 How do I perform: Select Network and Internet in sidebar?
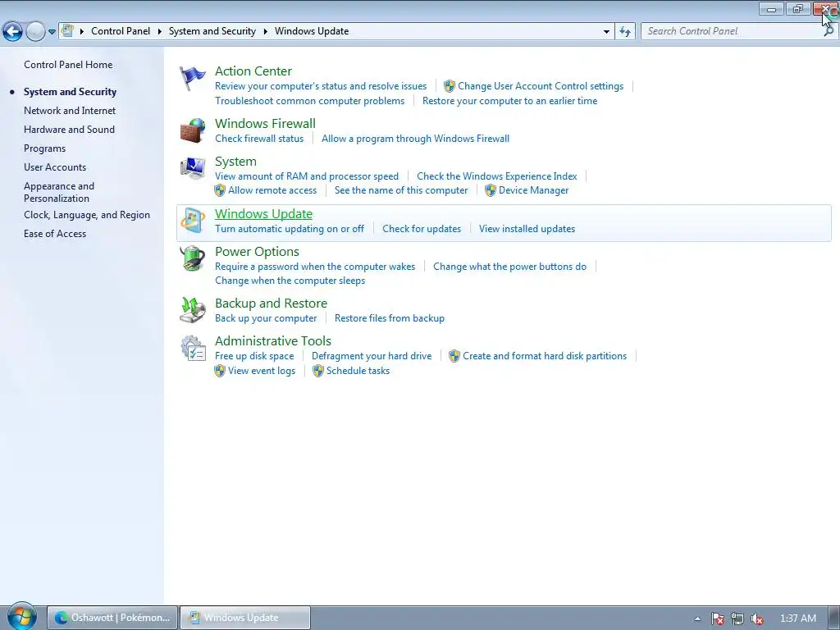point(70,111)
